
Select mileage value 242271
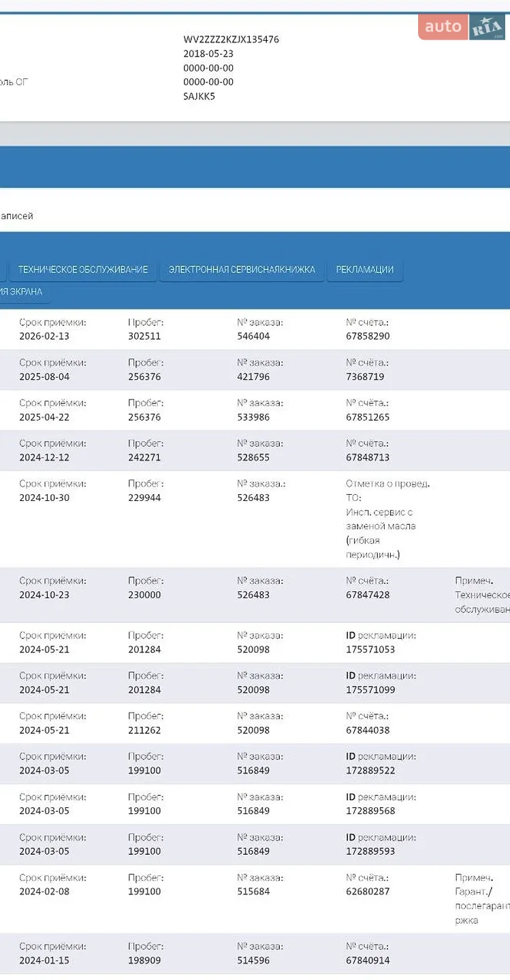click(x=144, y=457)
